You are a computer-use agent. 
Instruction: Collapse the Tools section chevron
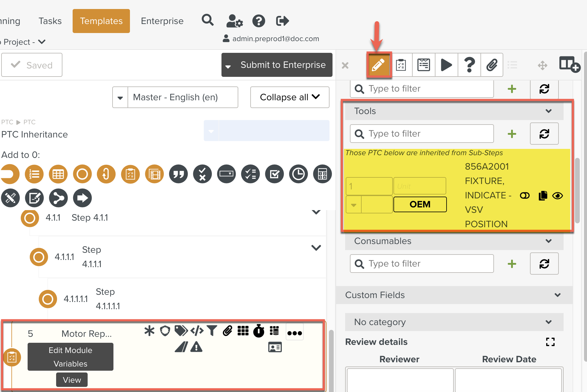[548, 111]
